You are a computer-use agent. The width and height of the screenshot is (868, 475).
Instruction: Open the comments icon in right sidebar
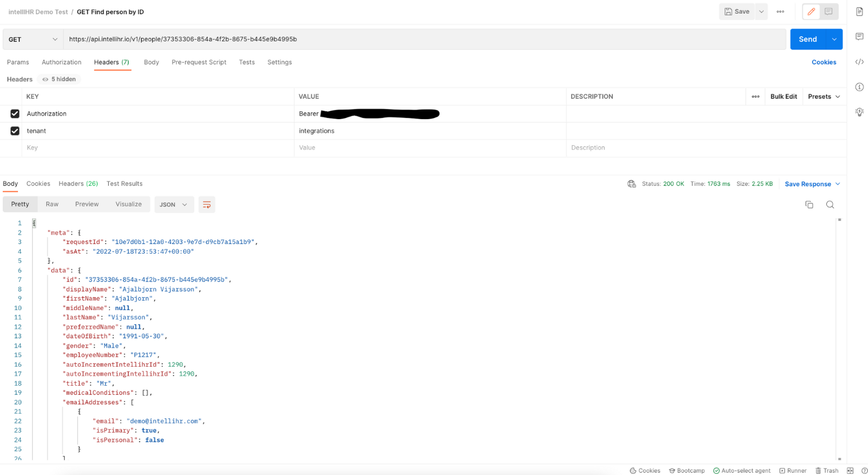pyautogui.click(x=860, y=37)
